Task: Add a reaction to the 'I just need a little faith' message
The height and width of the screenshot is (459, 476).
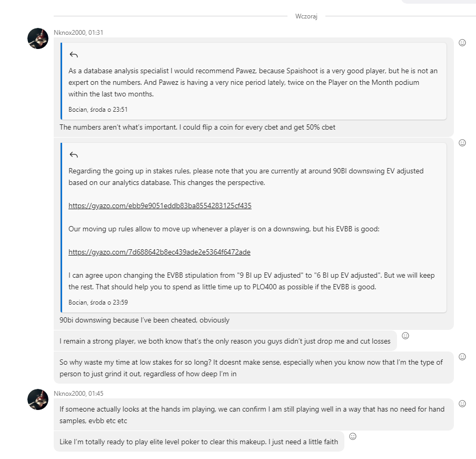Action: tap(353, 436)
